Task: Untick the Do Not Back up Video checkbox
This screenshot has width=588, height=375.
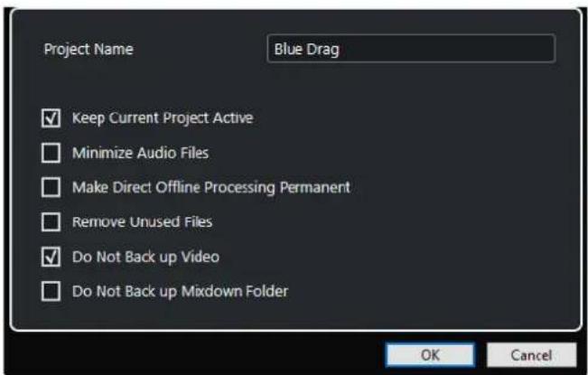Action: click(51, 257)
